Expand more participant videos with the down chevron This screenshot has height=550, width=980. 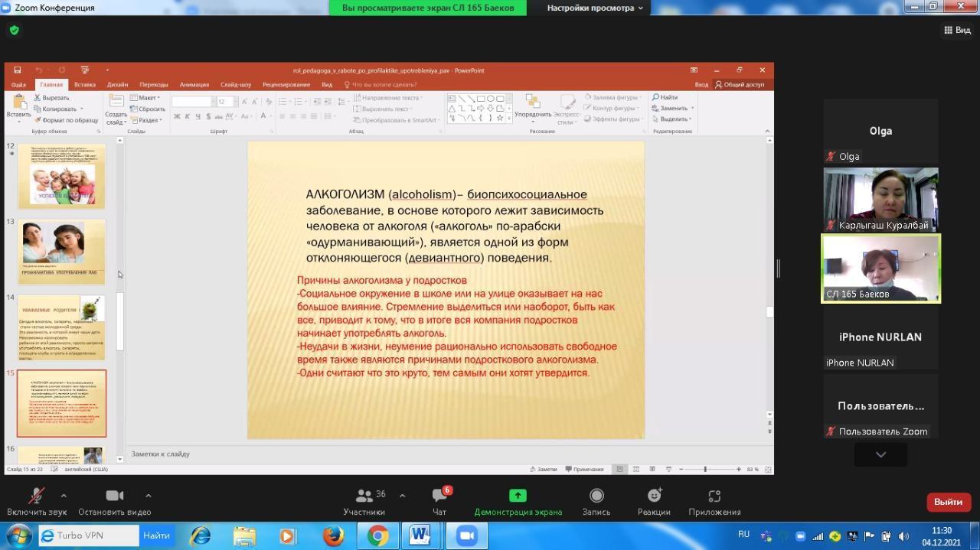tap(880, 454)
